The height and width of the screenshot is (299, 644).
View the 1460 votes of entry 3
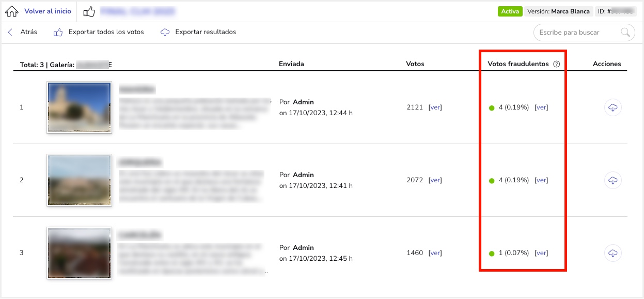pyautogui.click(x=435, y=253)
